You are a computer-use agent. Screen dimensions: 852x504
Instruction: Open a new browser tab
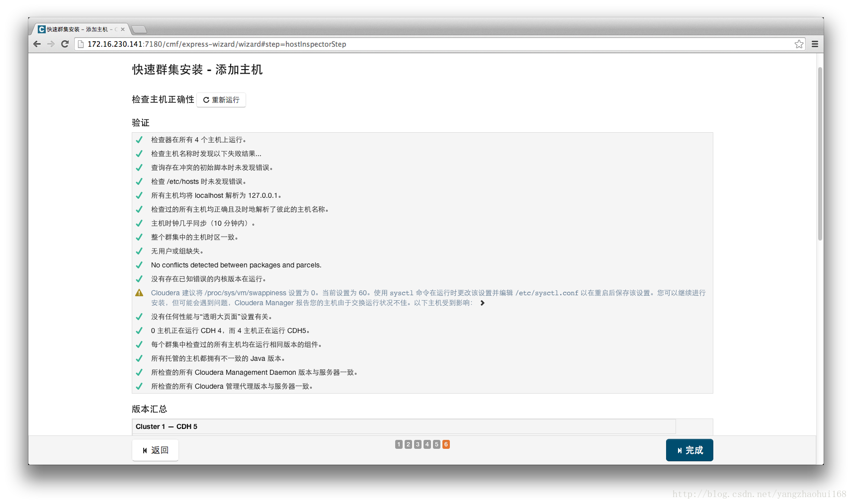point(139,29)
